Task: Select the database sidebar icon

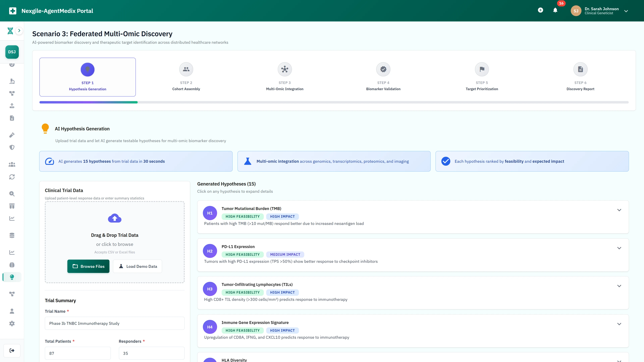Action: (x=12, y=235)
